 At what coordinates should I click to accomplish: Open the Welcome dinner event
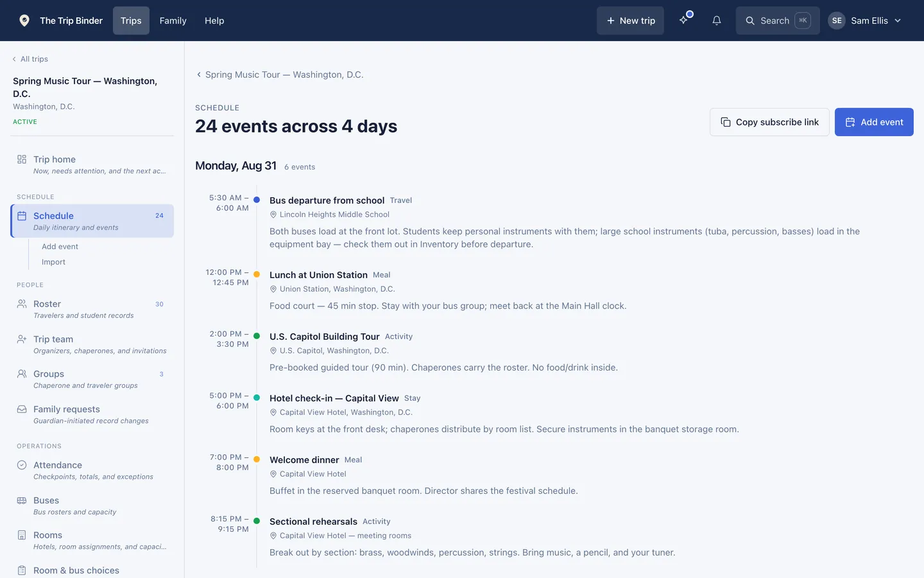[x=304, y=460]
